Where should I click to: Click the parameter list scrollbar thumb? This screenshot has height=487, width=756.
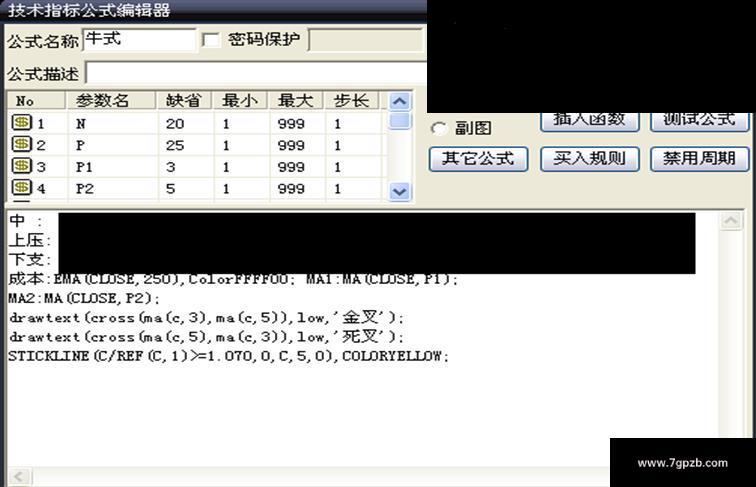(400, 121)
